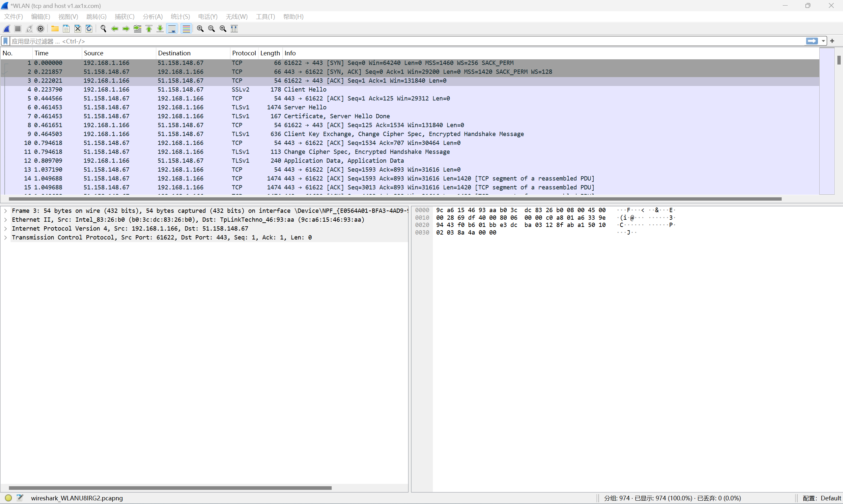The image size is (843, 504).
Task: Go forward to next packet in history
Action: [x=126, y=29]
